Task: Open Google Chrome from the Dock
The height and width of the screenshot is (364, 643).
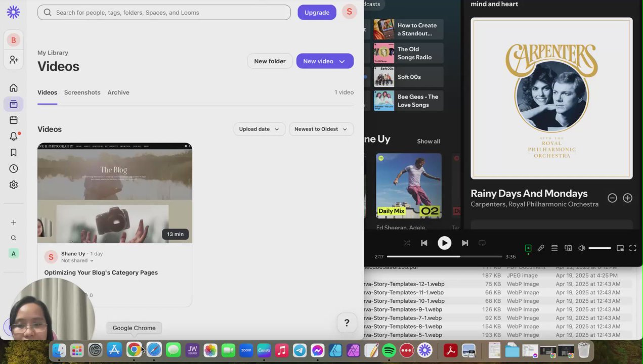Action: pos(134,350)
